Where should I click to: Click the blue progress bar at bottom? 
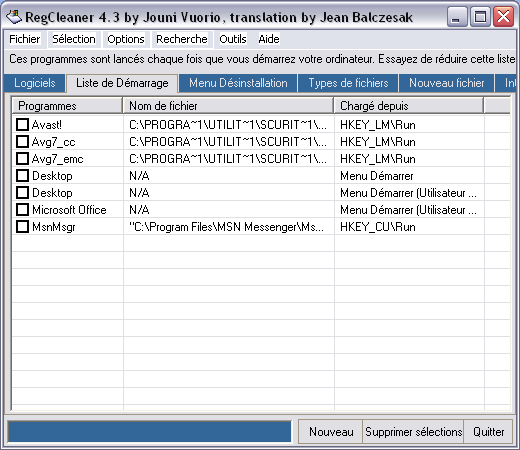(149, 432)
